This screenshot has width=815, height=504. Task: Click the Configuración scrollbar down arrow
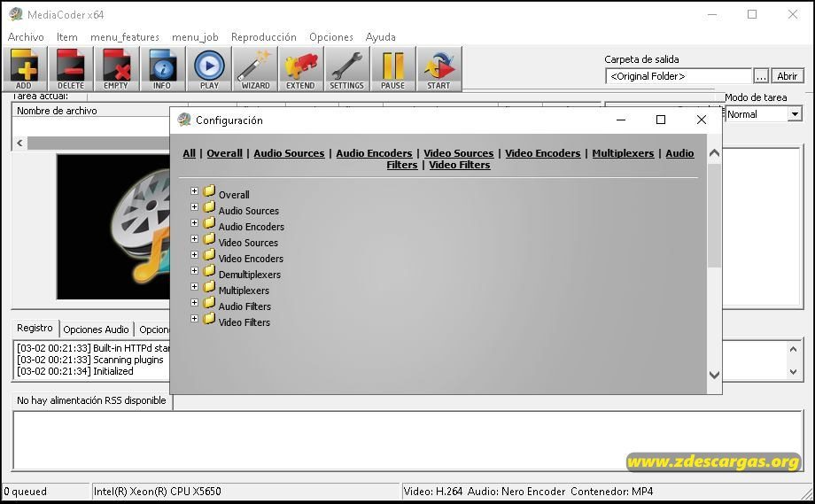[x=714, y=375]
